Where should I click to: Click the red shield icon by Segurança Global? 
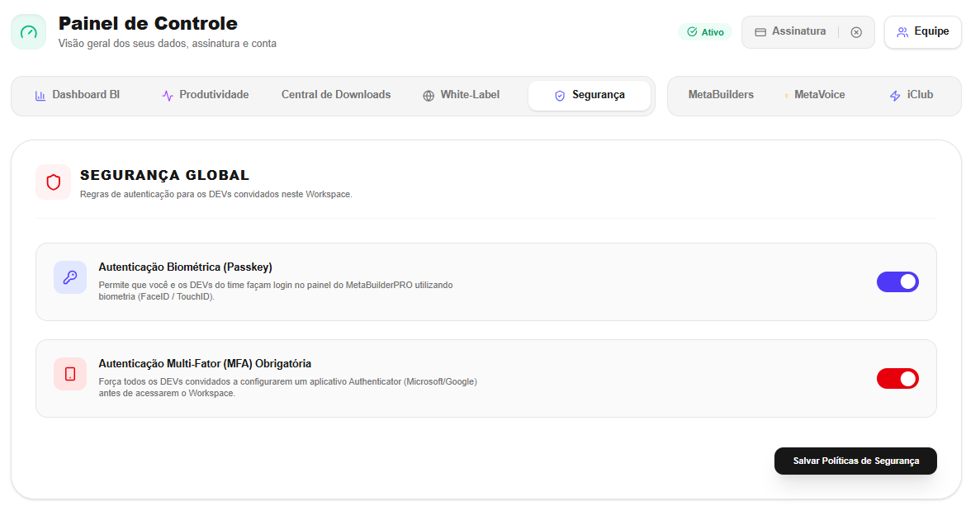tap(54, 182)
